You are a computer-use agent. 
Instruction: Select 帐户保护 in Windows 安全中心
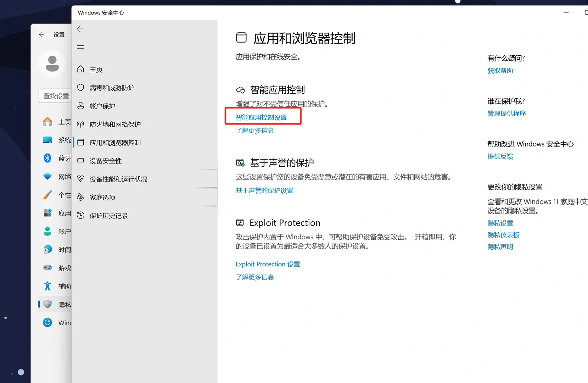tap(103, 106)
